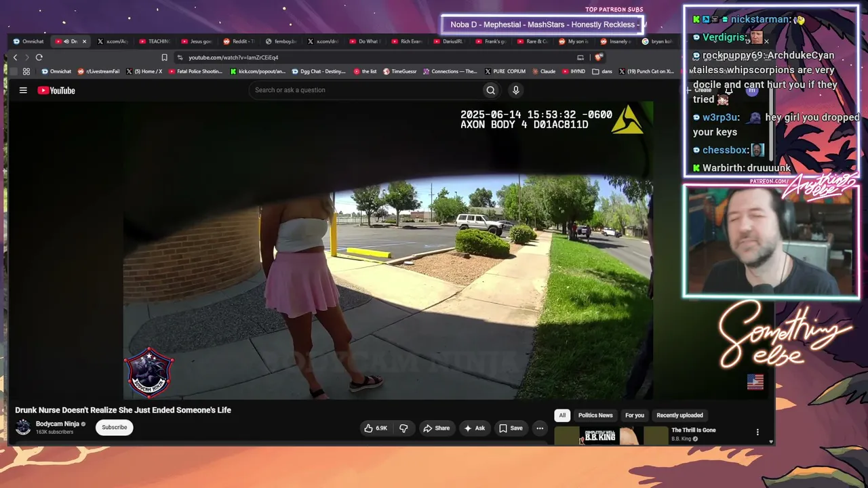Open the TimeGuessr bookmark
Viewport: 868px width, 488px height.
point(400,71)
